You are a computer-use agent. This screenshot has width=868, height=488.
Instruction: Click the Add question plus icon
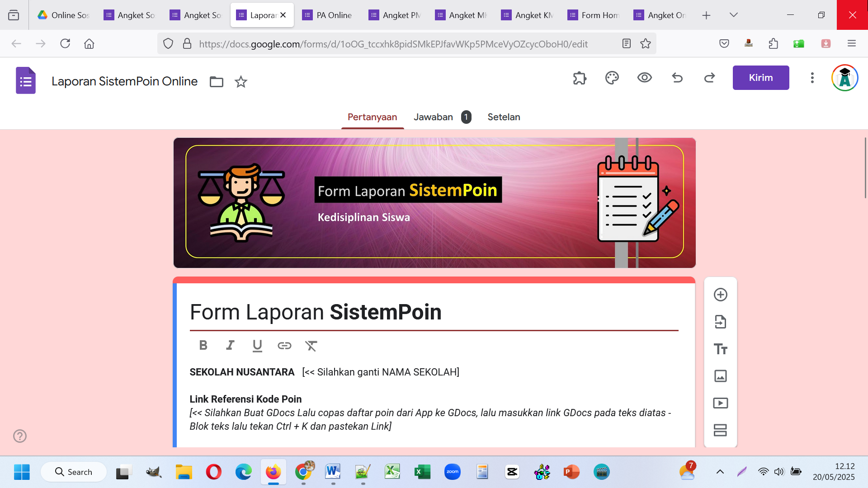click(x=720, y=295)
